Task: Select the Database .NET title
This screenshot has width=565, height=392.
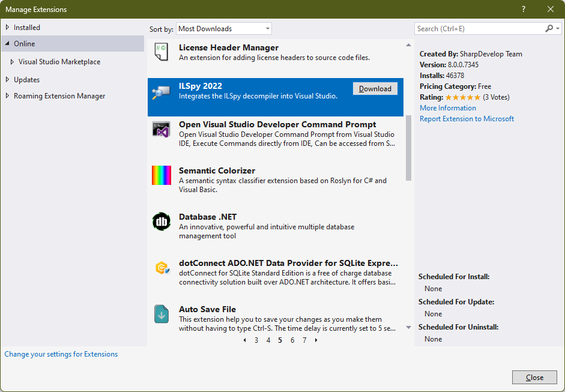Action: click(x=208, y=217)
